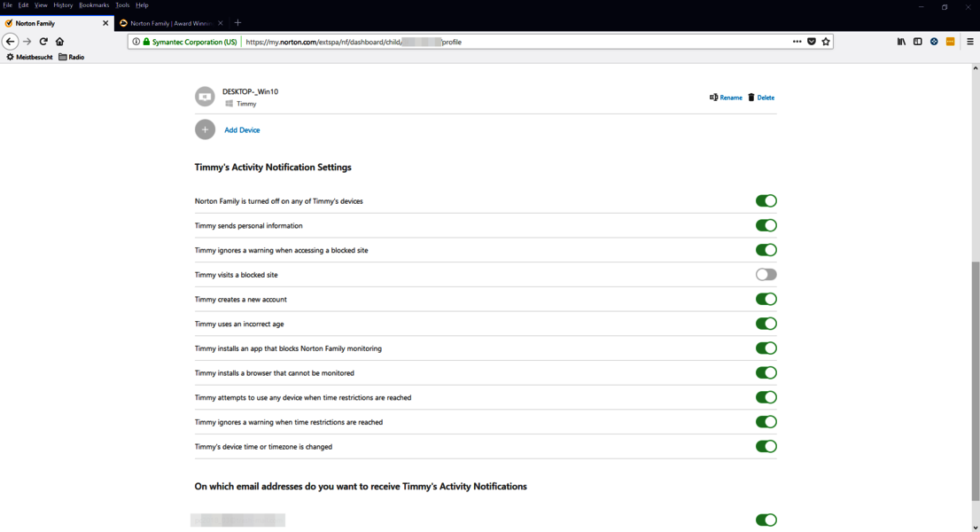Image resolution: width=980 pixels, height=532 pixels.
Task: Click the plus icon to add a device
Action: 205,129
